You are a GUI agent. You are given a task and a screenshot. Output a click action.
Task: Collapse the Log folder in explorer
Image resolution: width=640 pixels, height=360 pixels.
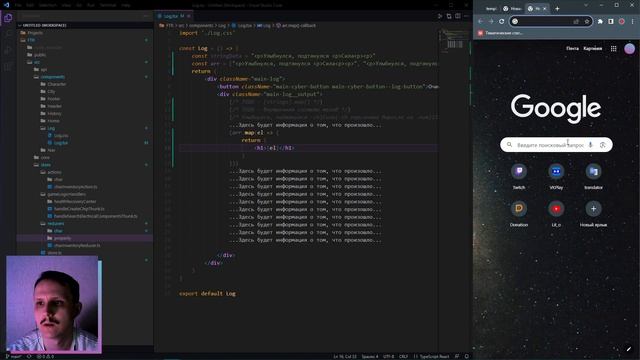click(51, 128)
